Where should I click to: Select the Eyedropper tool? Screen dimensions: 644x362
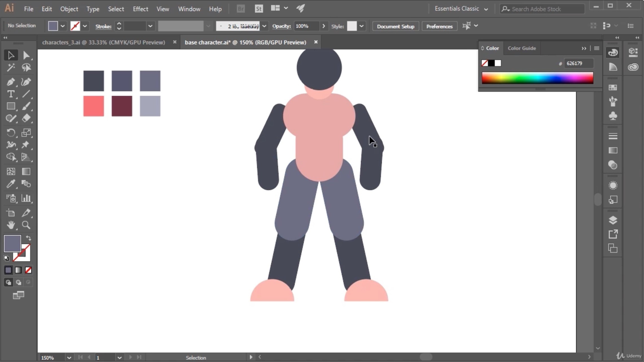pyautogui.click(x=11, y=184)
